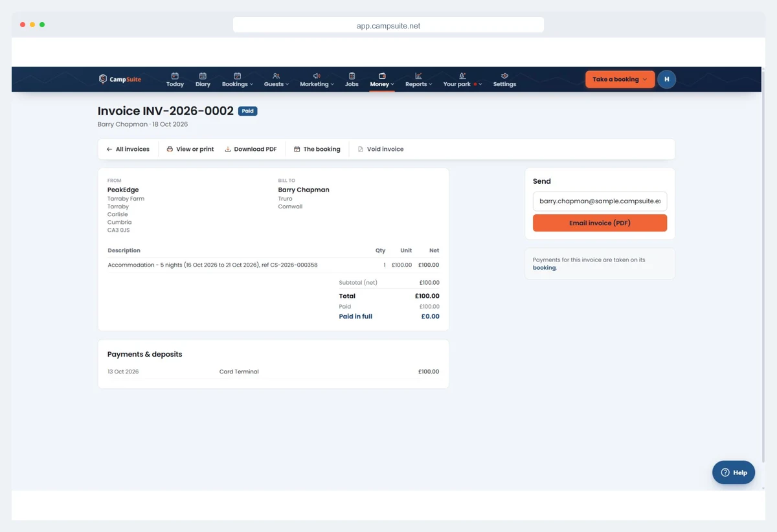The height and width of the screenshot is (532, 777).
Task: Open the Settings gear icon
Action: (504, 76)
